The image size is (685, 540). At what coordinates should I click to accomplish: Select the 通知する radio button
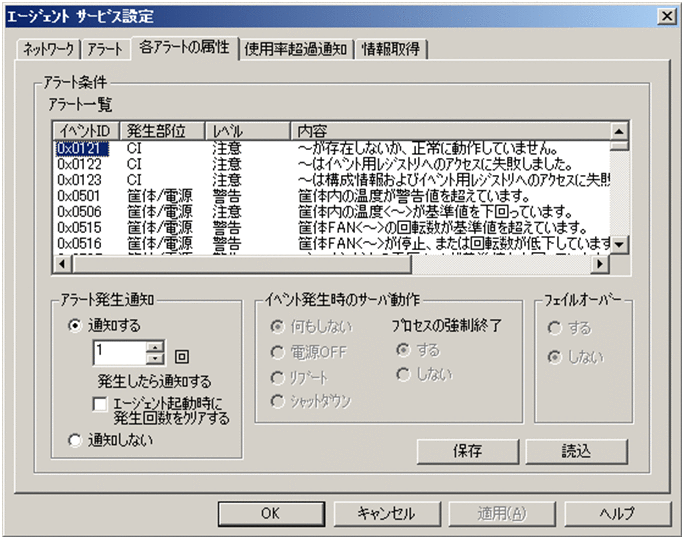point(105,326)
